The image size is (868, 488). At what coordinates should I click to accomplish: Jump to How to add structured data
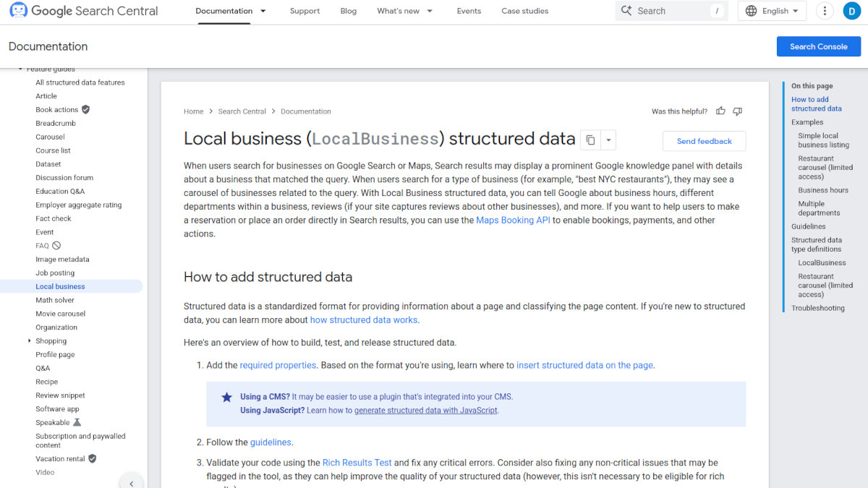pos(817,104)
